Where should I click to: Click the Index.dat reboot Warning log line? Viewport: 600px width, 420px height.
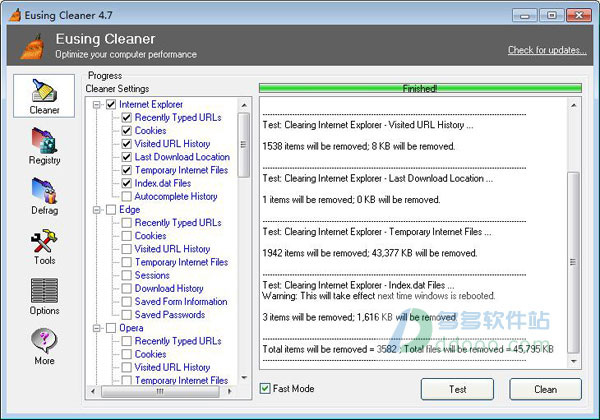(x=378, y=296)
